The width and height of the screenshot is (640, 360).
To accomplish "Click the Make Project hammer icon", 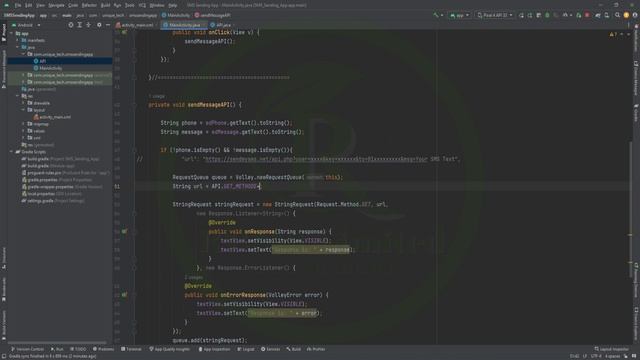I will (436, 15).
